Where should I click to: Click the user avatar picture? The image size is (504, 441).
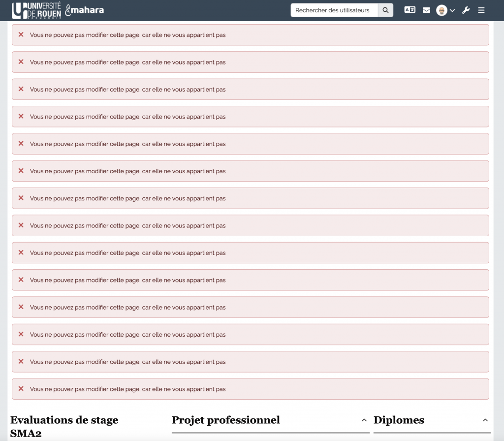(441, 10)
